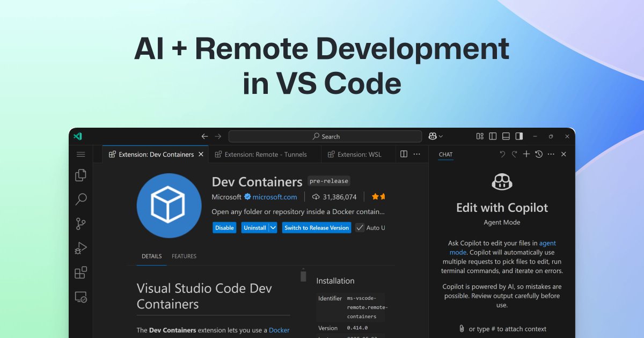Toggle the Secondary Side Bar

coord(519,136)
